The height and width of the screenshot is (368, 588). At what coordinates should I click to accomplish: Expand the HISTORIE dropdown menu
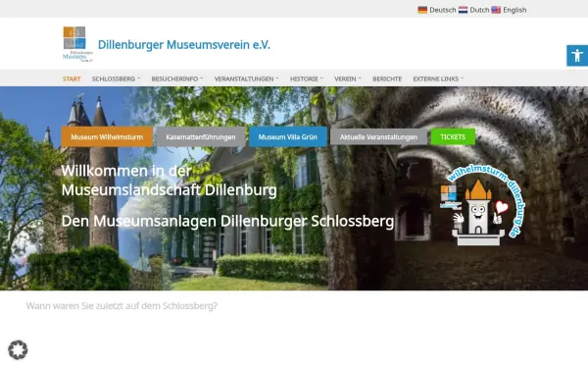click(x=307, y=79)
